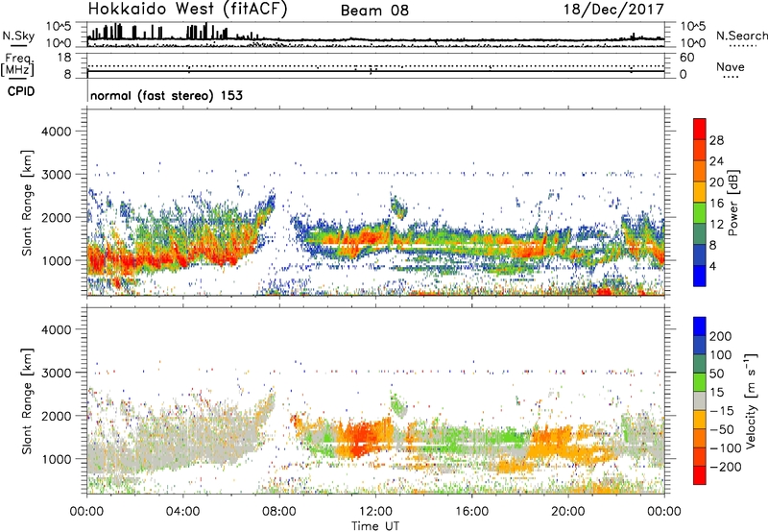Click the date '18/Dec/2017'
768x532 pixels.
[613, 10]
